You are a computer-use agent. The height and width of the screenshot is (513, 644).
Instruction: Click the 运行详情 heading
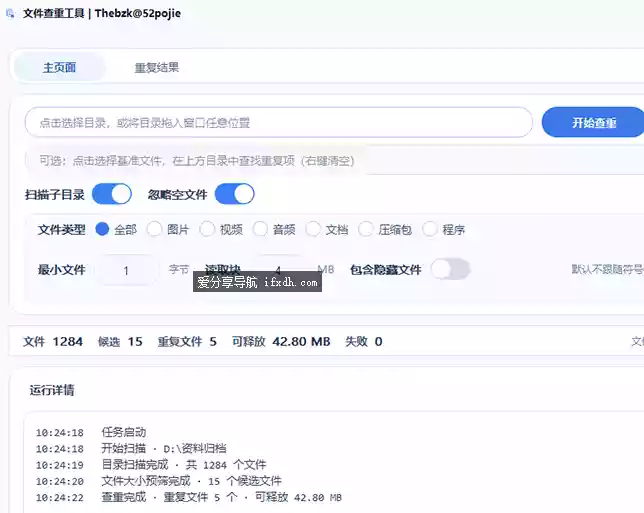[x=52, y=390]
